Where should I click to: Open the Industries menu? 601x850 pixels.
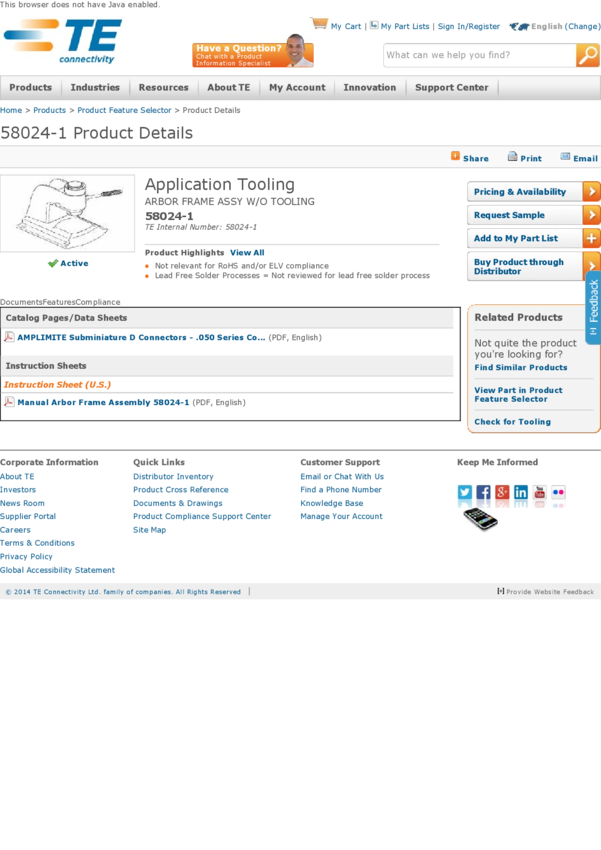pyautogui.click(x=95, y=87)
